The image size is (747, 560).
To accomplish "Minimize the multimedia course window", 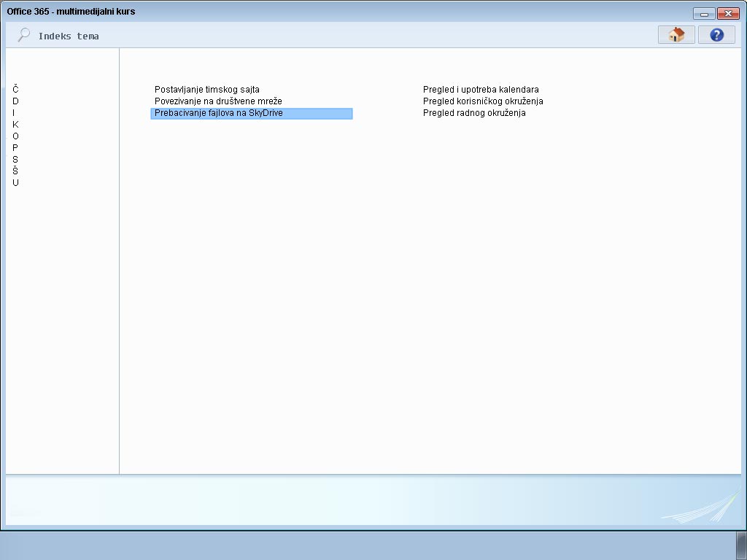I will click(x=703, y=13).
